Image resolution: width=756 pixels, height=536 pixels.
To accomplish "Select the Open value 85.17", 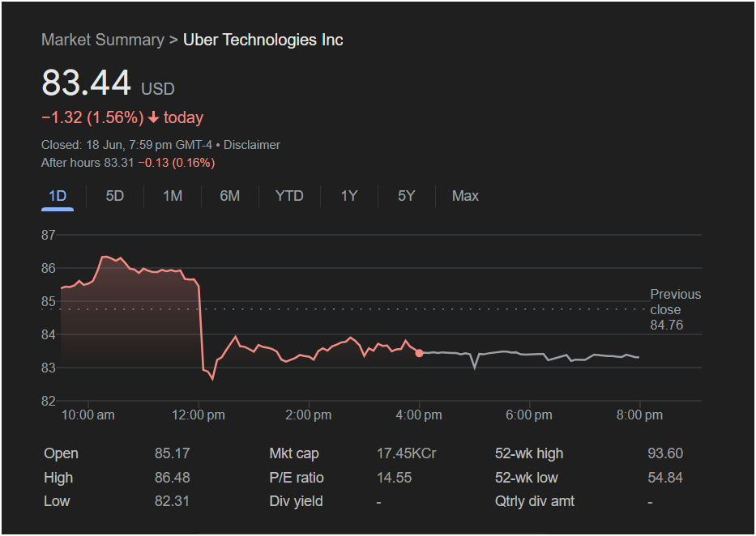I will click(172, 453).
